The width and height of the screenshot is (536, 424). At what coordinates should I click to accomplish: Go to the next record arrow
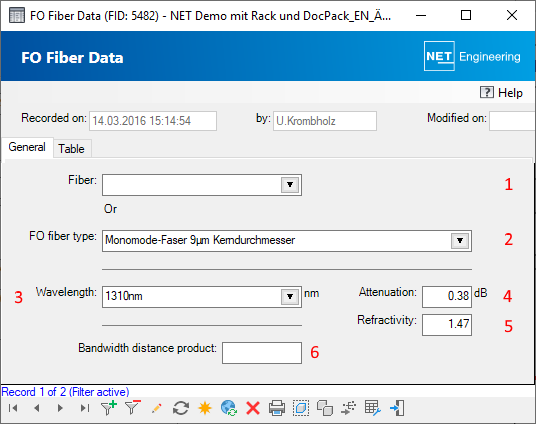pos(61,408)
